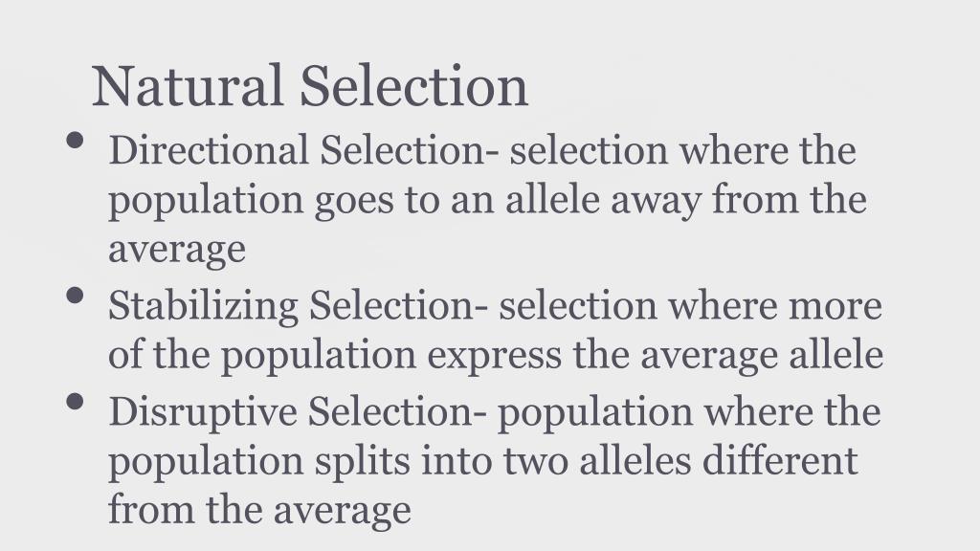The width and height of the screenshot is (980, 551).
Task: Click the words "Stabilizing Selection-"
Action: [x=299, y=306]
